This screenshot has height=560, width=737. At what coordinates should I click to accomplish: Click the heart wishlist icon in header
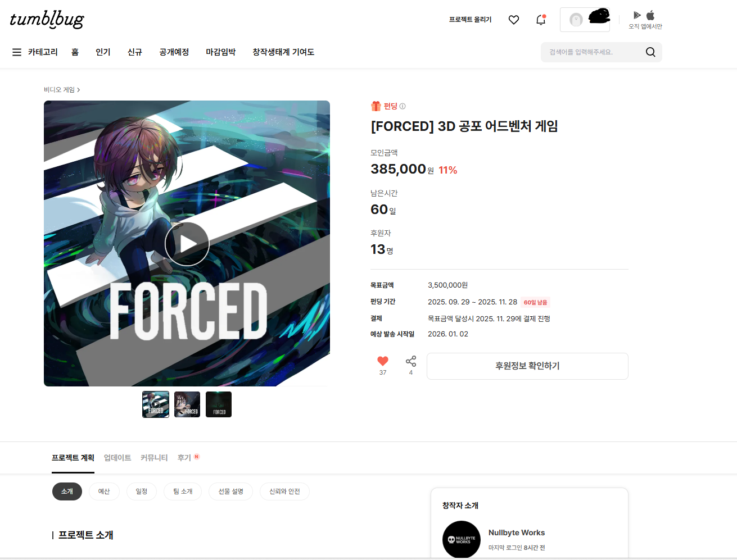point(514,20)
